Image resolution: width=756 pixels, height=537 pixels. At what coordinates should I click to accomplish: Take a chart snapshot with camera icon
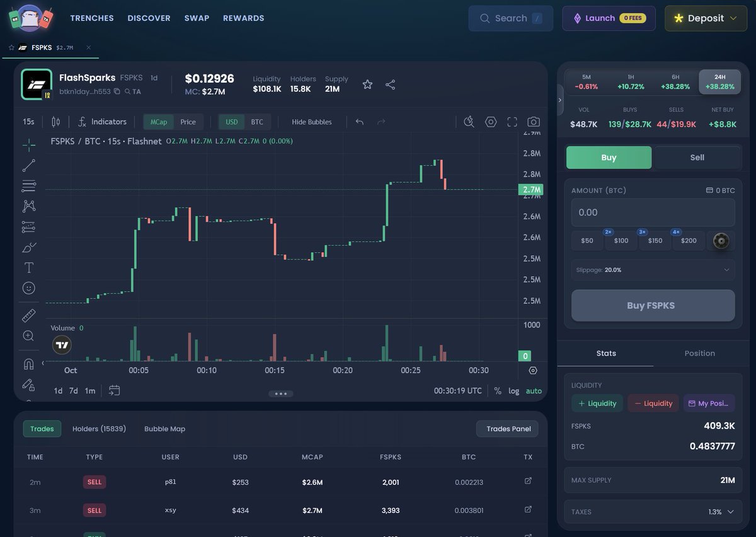[534, 122]
